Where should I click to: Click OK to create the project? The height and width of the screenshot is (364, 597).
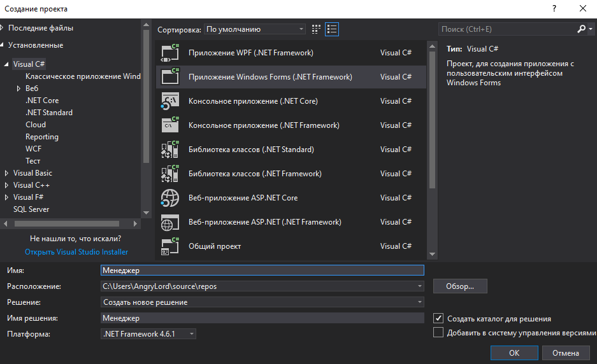click(x=514, y=353)
